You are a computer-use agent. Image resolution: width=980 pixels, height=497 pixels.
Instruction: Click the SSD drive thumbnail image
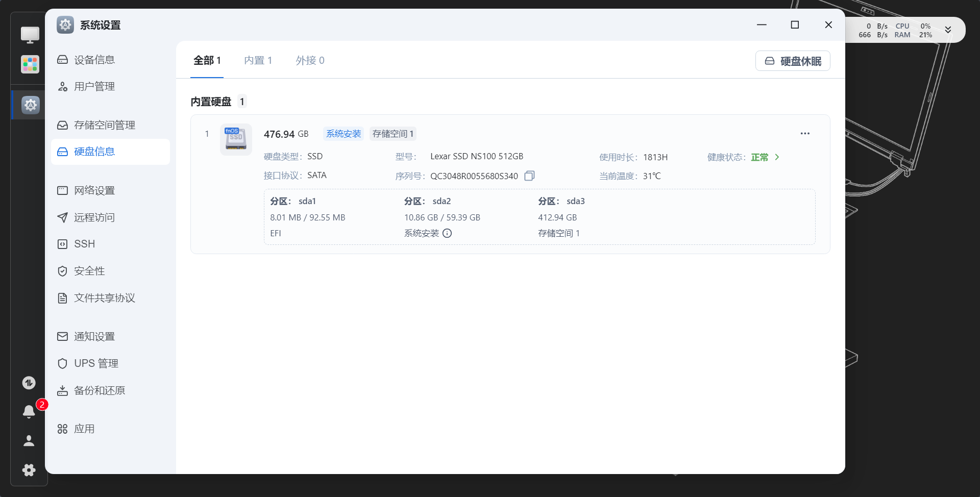pos(236,139)
